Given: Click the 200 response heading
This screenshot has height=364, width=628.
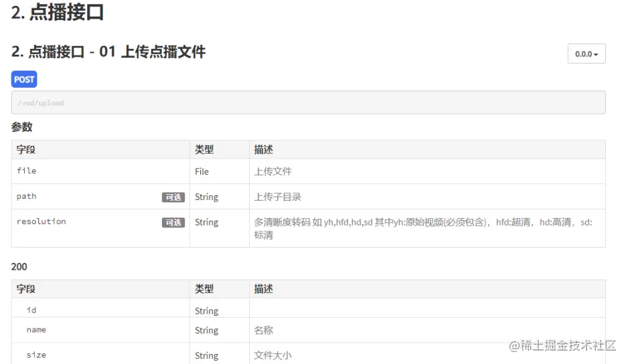Looking at the screenshot, I should [x=19, y=267].
